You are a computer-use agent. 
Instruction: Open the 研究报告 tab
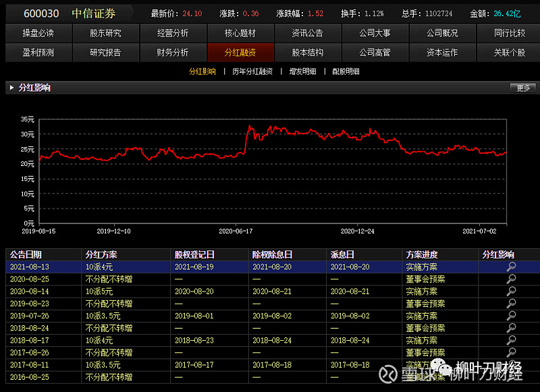105,53
